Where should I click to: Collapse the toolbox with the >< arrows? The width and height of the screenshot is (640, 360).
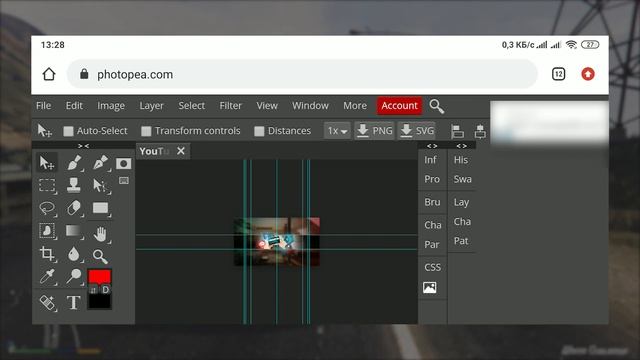[x=83, y=146]
